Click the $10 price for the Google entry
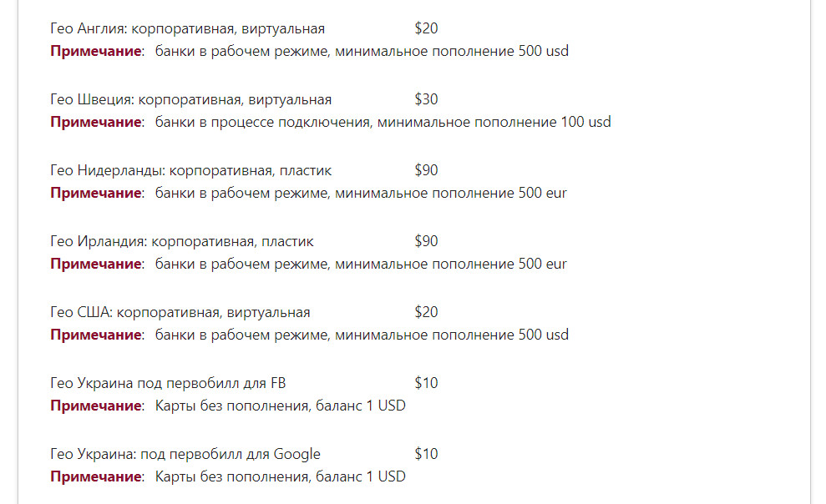 (426, 455)
